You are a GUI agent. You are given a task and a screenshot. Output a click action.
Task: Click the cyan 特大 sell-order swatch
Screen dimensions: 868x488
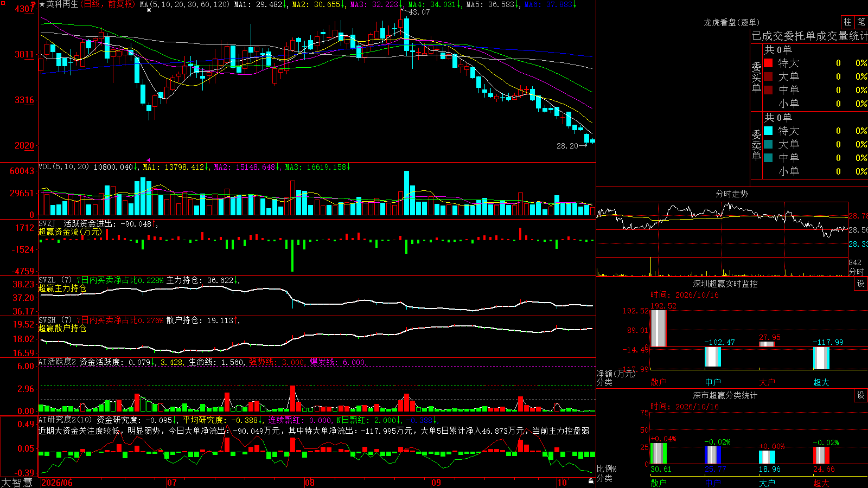coord(768,131)
